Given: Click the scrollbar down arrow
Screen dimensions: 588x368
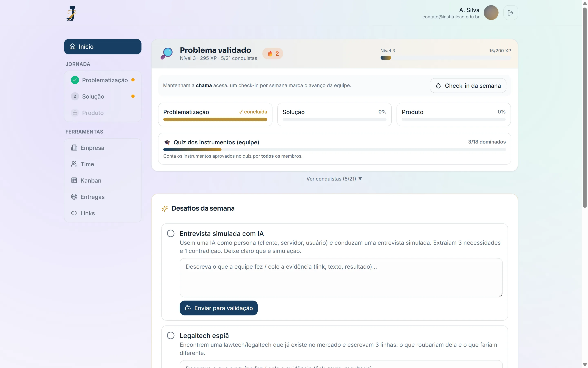Looking at the screenshot, I should 585,364.
